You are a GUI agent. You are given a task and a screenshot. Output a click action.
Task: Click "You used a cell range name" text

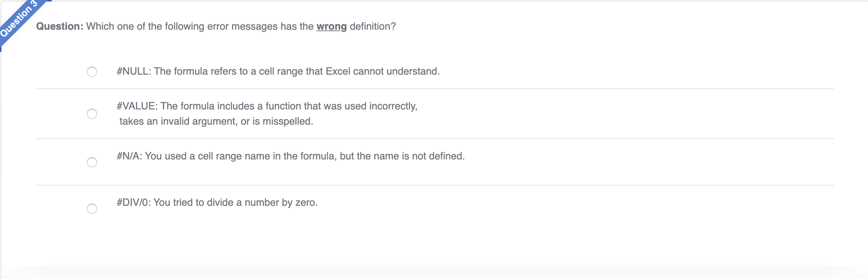(x=207, y=156)
